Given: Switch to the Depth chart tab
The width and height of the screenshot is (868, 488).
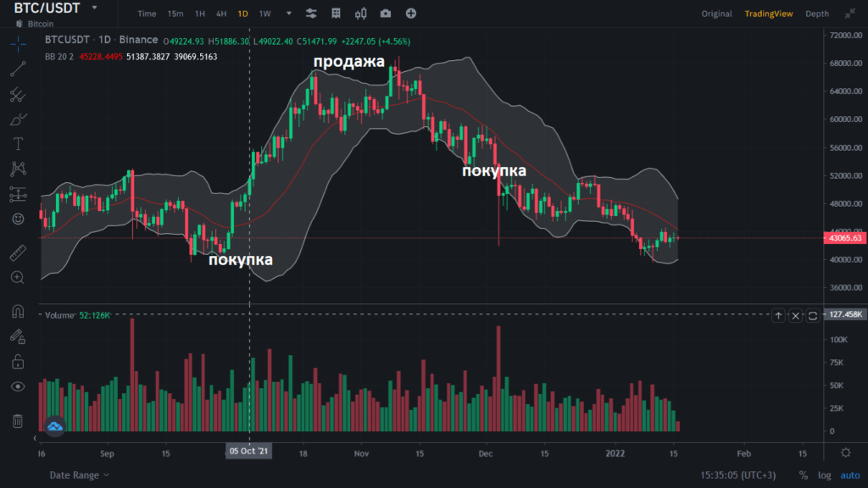Looking at the screenshot, I should point(817,14).
